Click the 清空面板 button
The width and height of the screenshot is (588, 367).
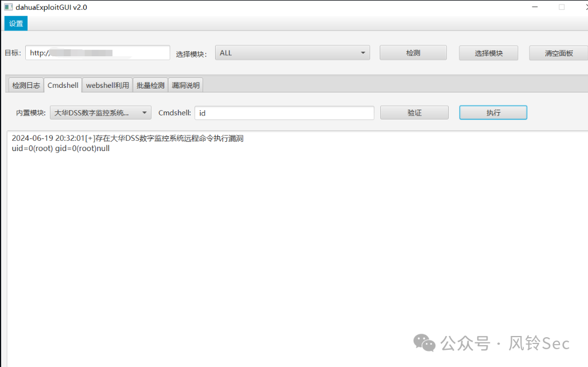click(x=559, y=53)
